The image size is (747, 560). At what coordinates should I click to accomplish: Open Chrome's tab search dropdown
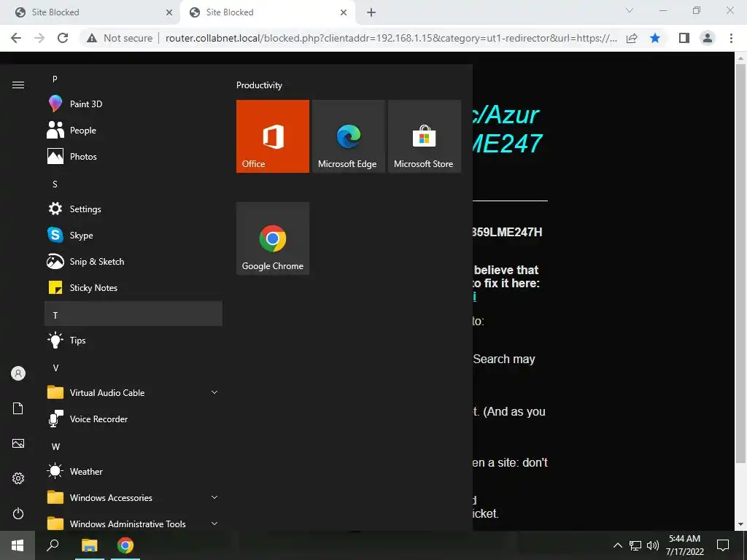coord(630,10)
